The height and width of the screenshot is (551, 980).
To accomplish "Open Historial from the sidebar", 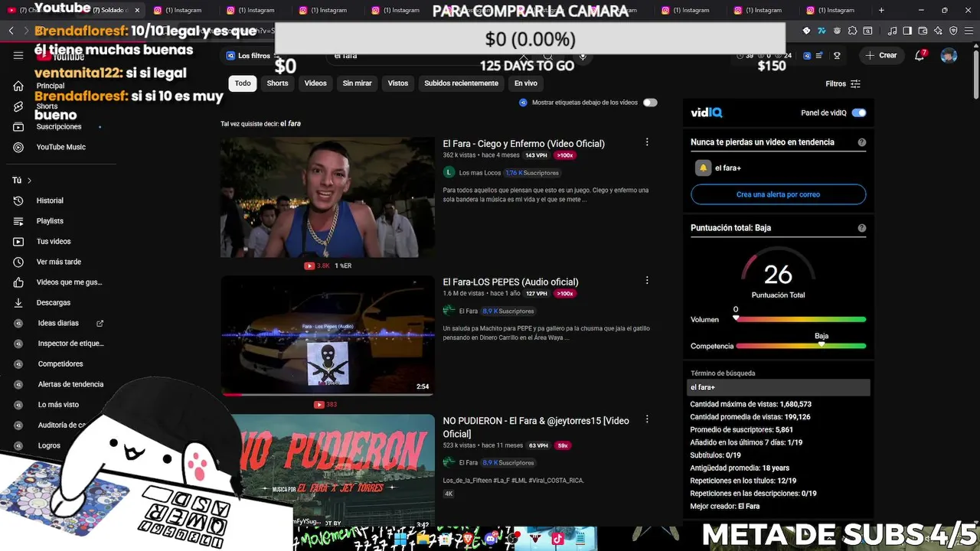I will (50, 201).
